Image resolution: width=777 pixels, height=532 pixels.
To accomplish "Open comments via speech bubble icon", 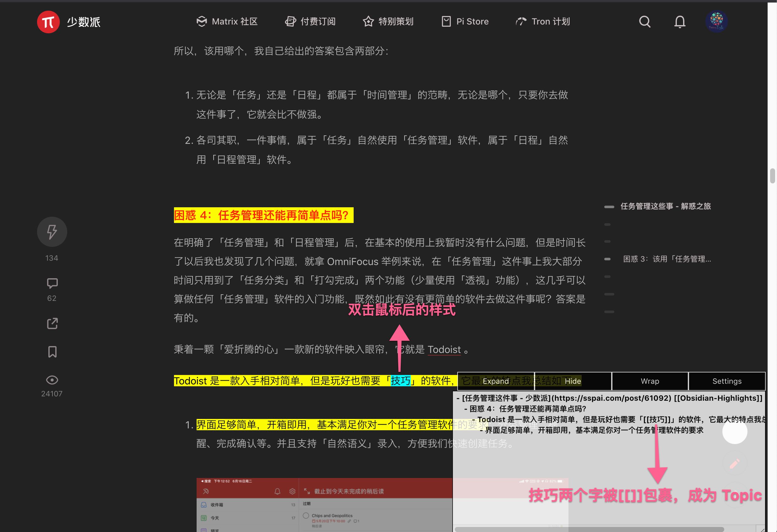I will click(x=52, y=284).
